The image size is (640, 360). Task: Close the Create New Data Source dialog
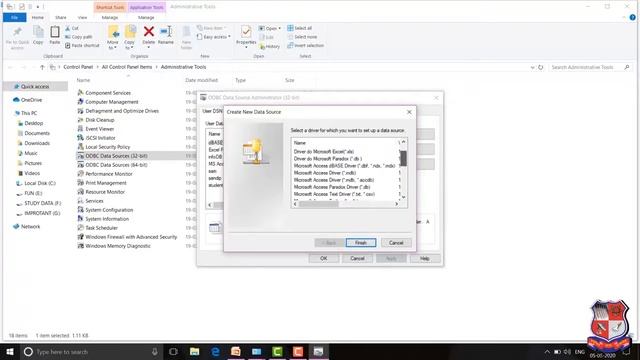(409, 112)
